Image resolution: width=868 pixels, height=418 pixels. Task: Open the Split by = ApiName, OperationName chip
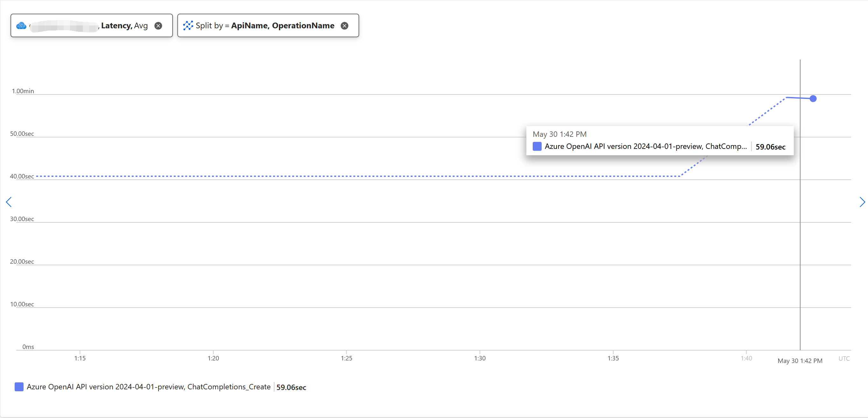268,25
